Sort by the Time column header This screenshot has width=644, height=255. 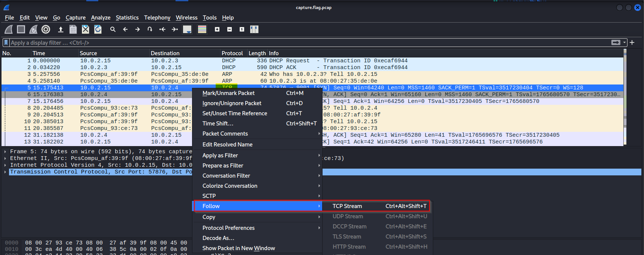click(55, 53)
